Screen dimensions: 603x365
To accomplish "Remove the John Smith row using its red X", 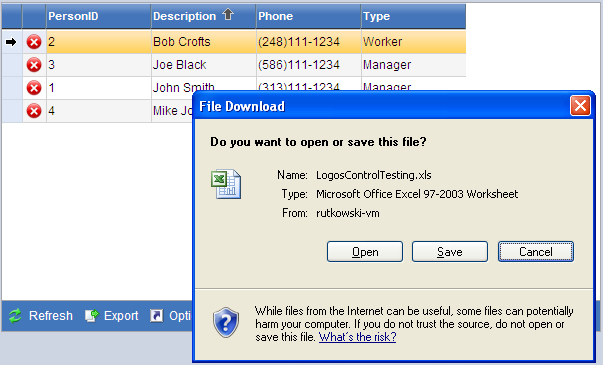I will [x=34, y=88].
